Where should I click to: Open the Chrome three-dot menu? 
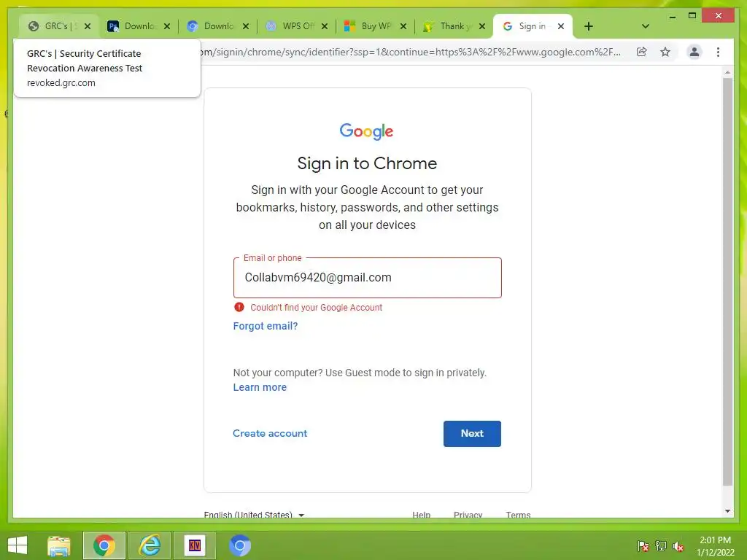[718, 52]
